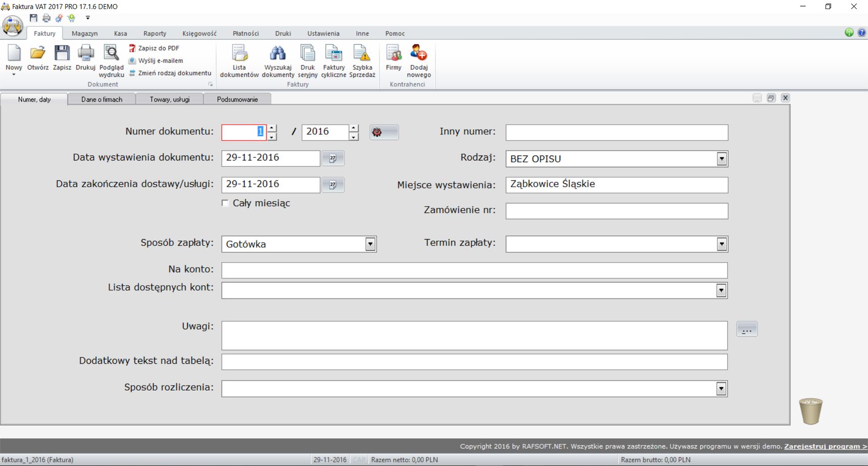The image size is (868, 466).
Task: Click Dodatkowy tekst nad tabelą field
Action: coord(474,362)
